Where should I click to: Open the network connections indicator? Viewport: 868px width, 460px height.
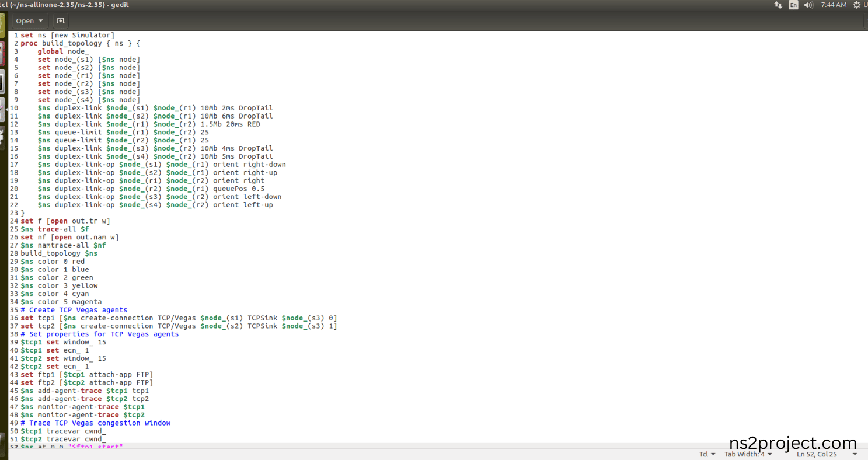tap(778, 5)
